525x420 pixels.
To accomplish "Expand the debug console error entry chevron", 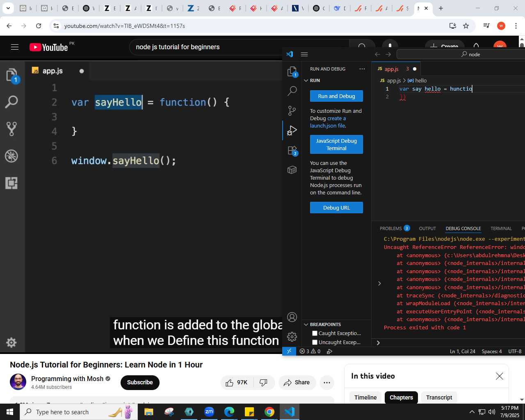I will pyautogui.click(x=379, y=283).
